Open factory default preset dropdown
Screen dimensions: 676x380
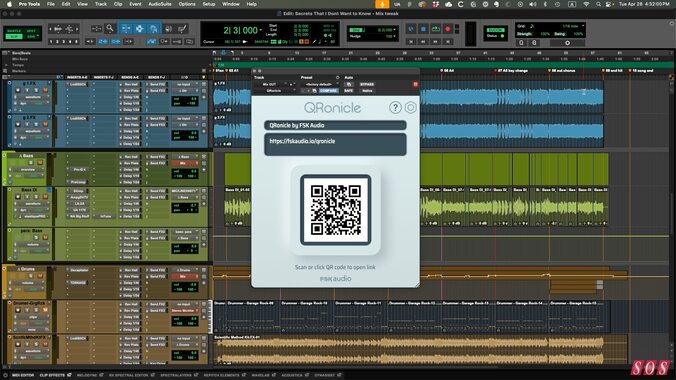pos(320,85)
